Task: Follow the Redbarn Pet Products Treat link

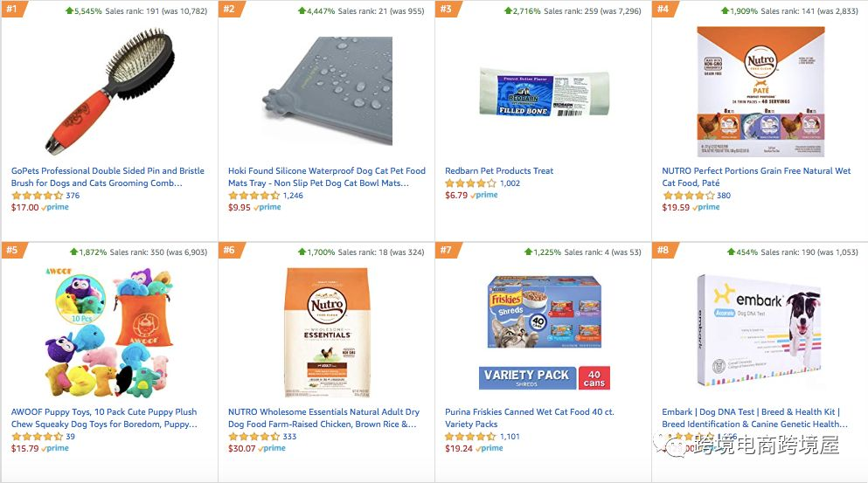Action: [499, 171]
